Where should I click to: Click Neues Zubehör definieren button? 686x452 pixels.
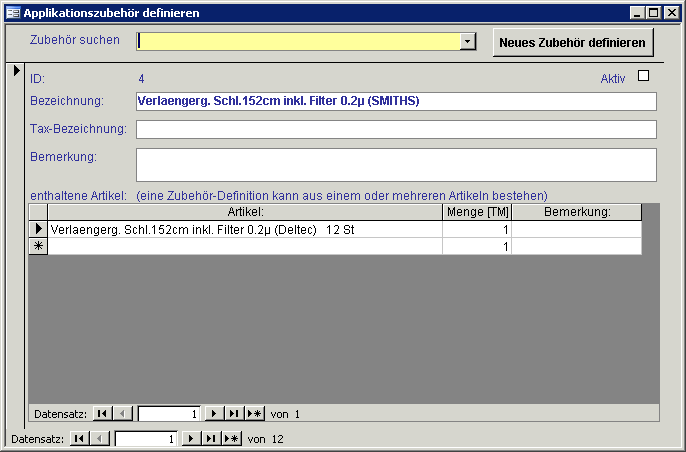[573, 42]
